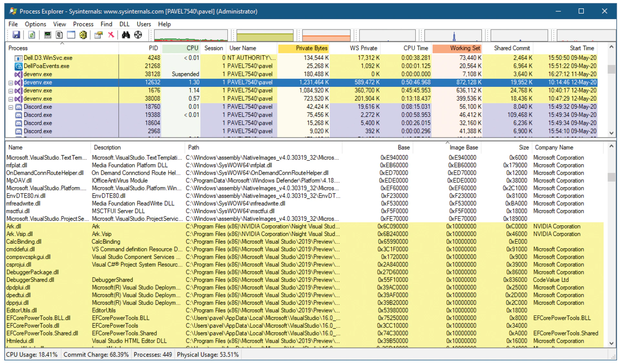620x364 pixels.
Task: Click the Visual Studio icon of devenv.exe PID 1676
Action: point(18,91)
